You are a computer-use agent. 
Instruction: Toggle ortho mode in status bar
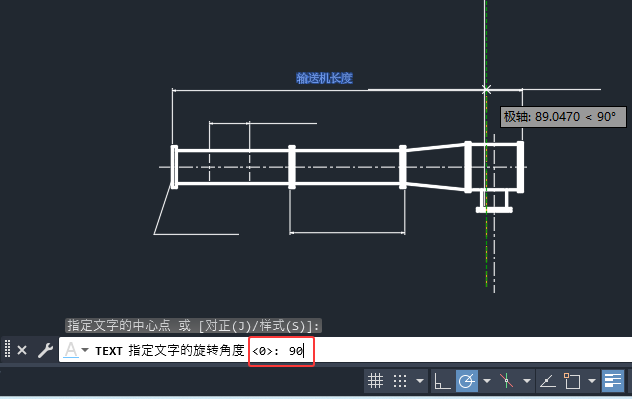tap(442, 380)
